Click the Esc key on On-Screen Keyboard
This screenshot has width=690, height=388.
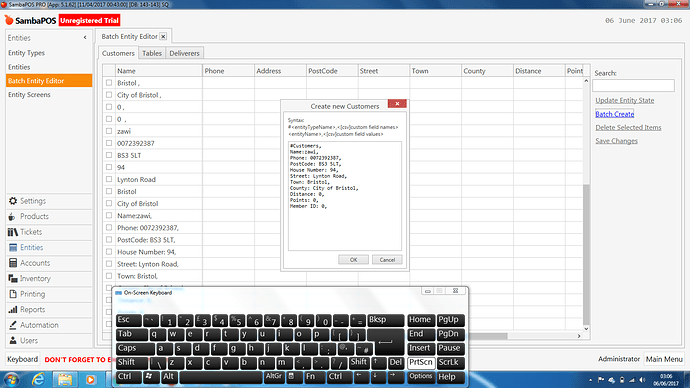[x=128, y=320]
